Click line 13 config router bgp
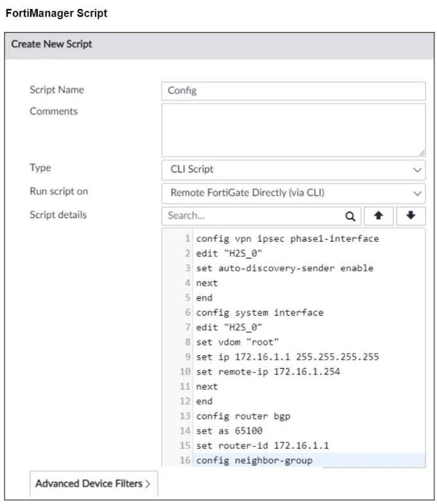The height and width of the screenshot is (504, 437). (243, 416)
